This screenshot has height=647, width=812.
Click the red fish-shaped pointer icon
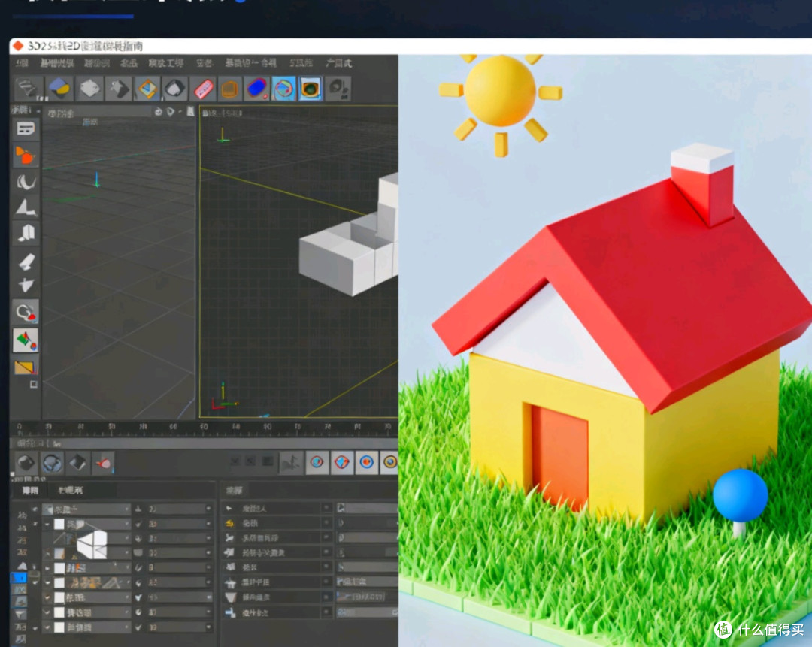point(103,463)
